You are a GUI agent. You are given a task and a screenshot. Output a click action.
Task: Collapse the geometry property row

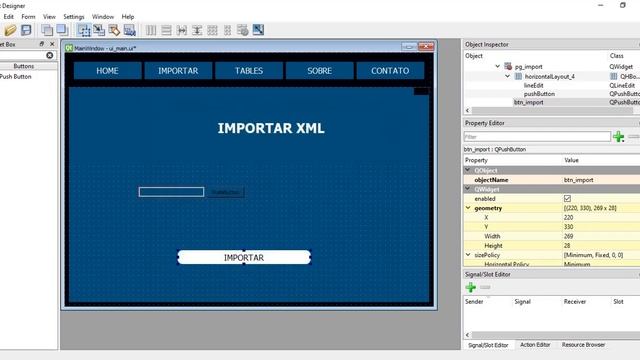(x=468, y=208)
